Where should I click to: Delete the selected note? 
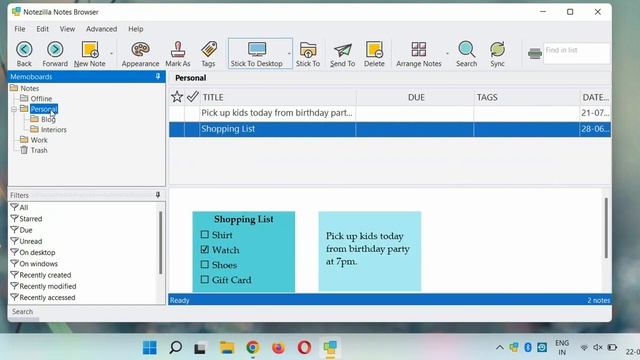(374, 54)
